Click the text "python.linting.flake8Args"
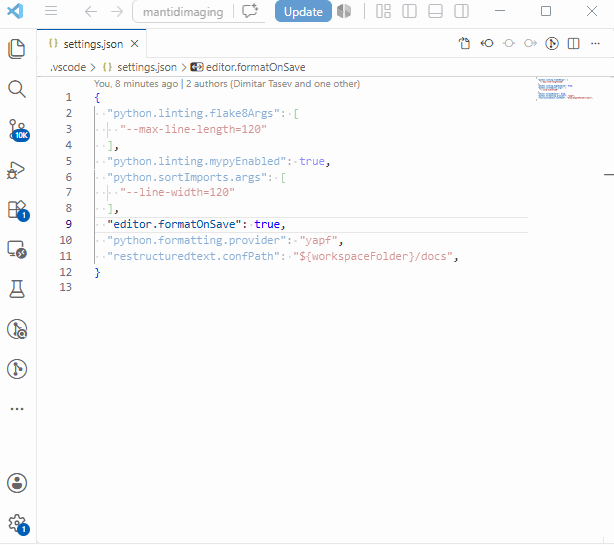This screenshot has height=545, width=614. coord(193,114)
